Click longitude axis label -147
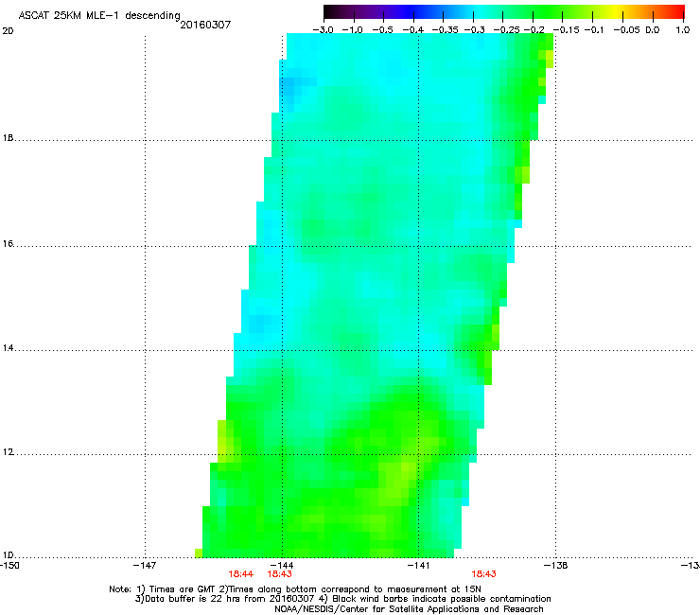Viewport: 700px width, 615px height. [145, 566]
